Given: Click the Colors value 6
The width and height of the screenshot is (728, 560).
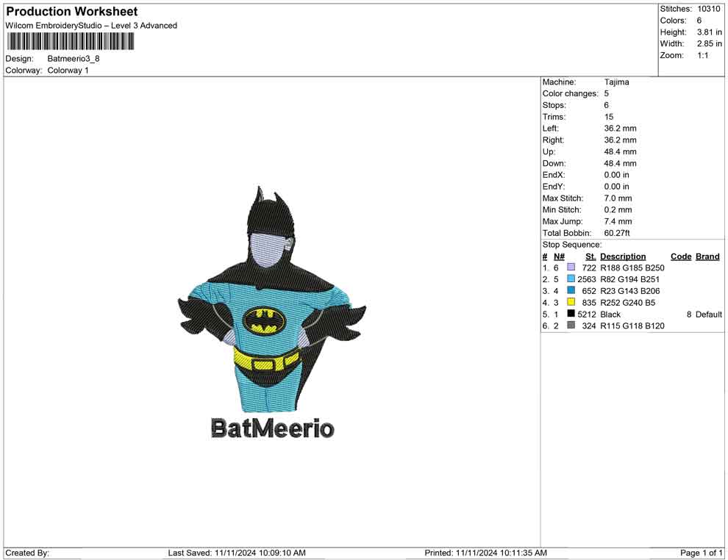Looking at the screenshot, I should (x=699, y=21).
